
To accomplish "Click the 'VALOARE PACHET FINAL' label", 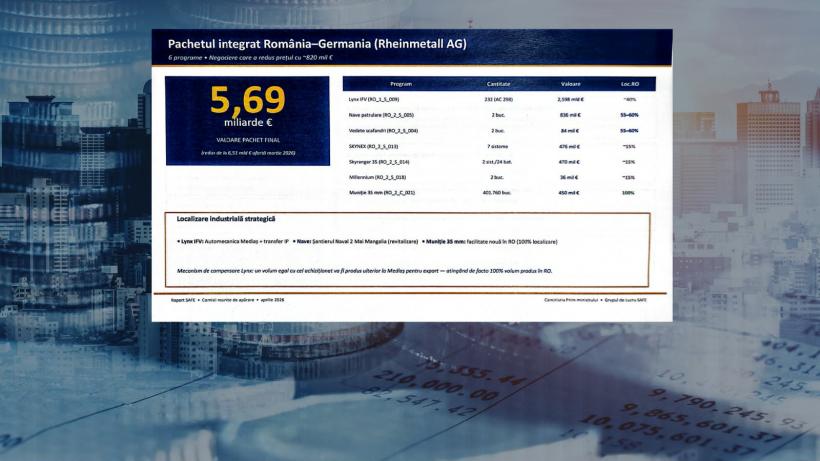I will [x=247, y=140].
